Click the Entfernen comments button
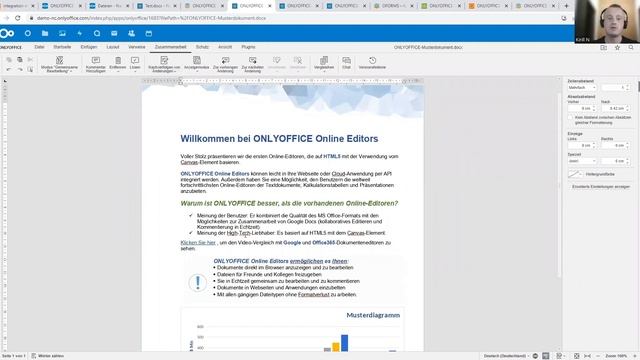Image resolution: width=640 pixels, height=360 pixels. pyautogui.click(x=118, y=64)
